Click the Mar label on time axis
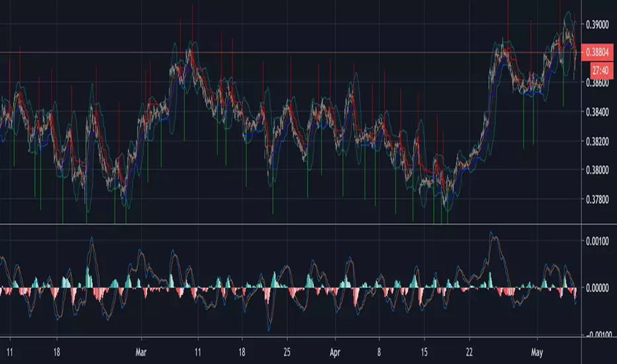Viewport: 617px width, 364px height. [x=141, y=352]
